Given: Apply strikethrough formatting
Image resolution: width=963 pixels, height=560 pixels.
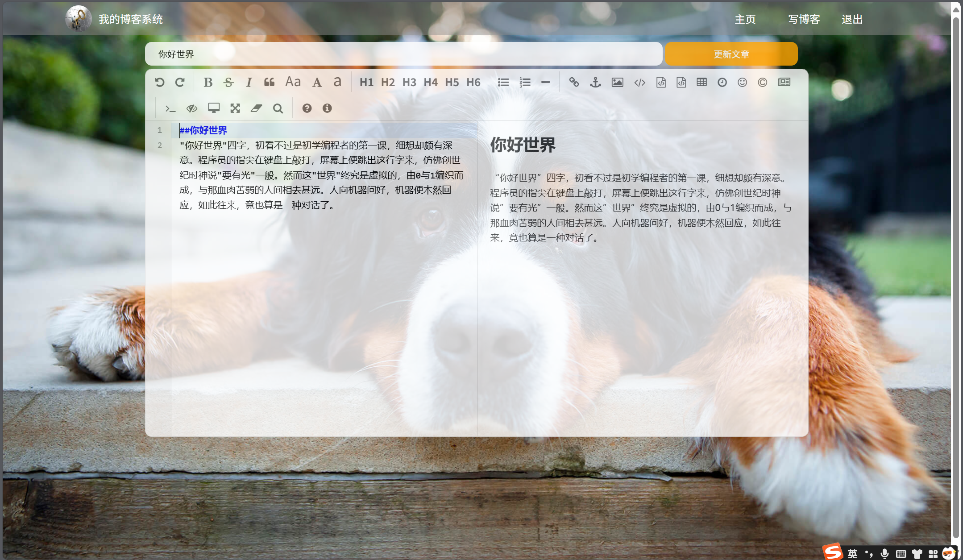Looking at the screenshot, I should pyautogui.click(x=228, y=82).
